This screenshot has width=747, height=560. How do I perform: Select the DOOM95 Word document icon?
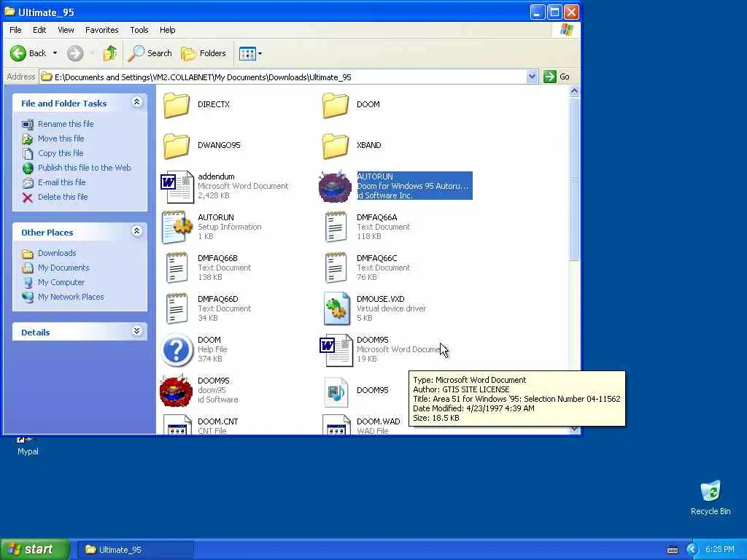[x=336, y=350]
